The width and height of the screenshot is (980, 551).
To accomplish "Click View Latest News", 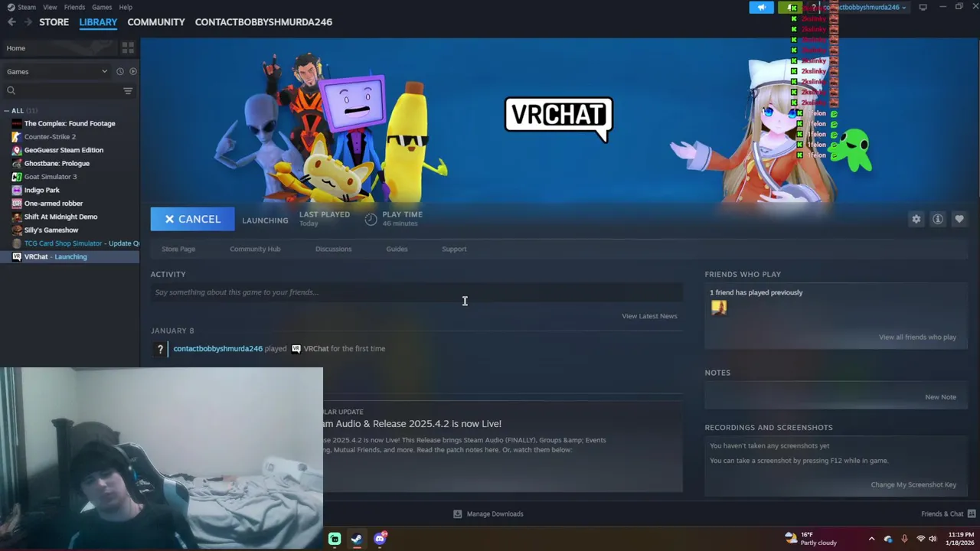I will click(x=649, y=316).
